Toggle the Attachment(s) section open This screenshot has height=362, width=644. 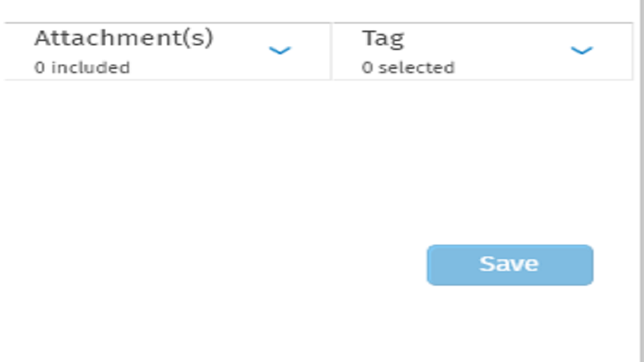click(280, 50)
